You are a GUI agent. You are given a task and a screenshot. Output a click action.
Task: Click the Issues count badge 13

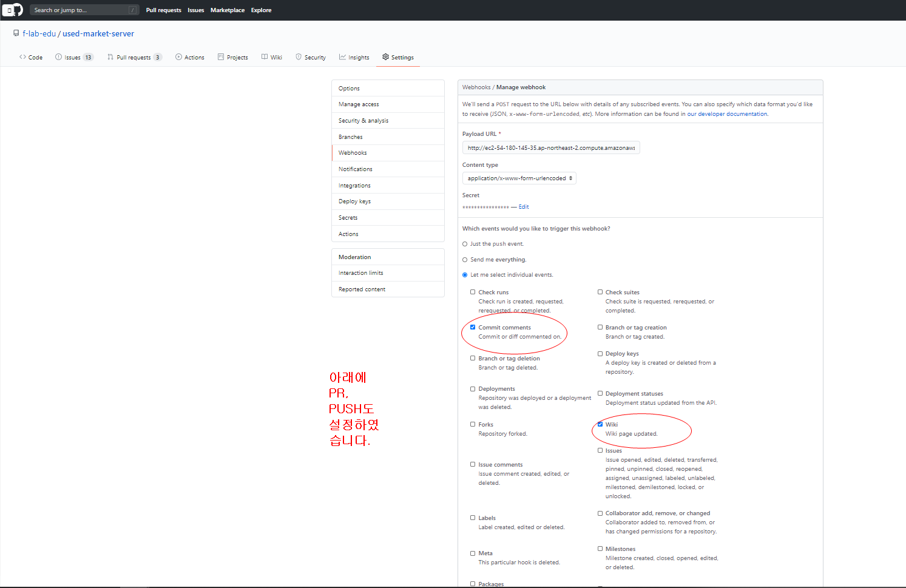tap(88, 58)
